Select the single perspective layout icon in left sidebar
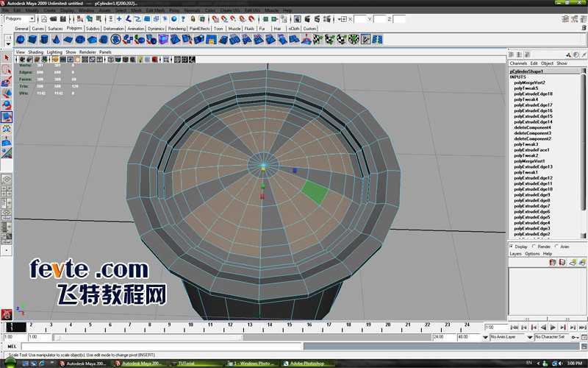Viewport: 588px width, 368px height. click(x=7, y=179)
